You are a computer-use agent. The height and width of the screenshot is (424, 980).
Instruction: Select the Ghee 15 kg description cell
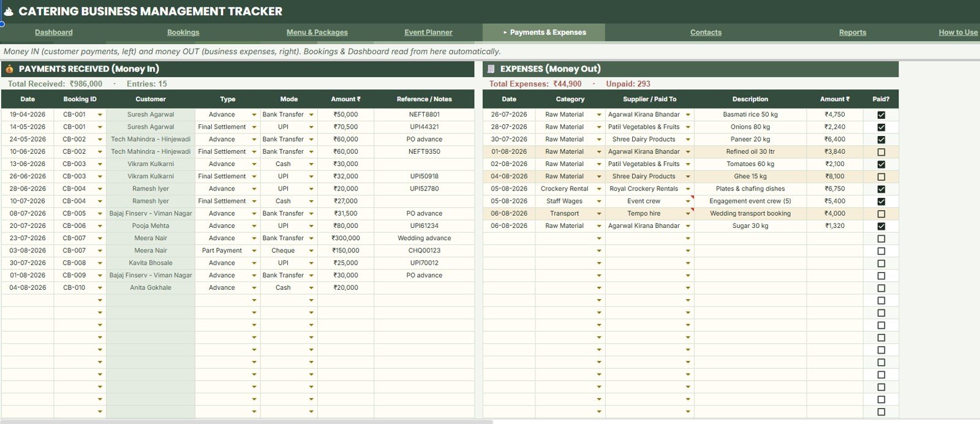pos(750,176)
